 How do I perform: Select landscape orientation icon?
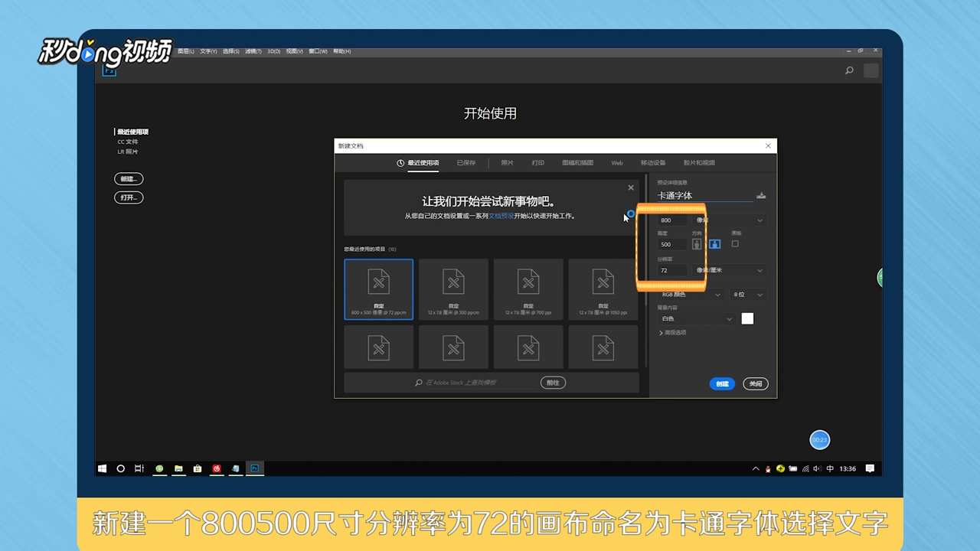pos(714,244)
